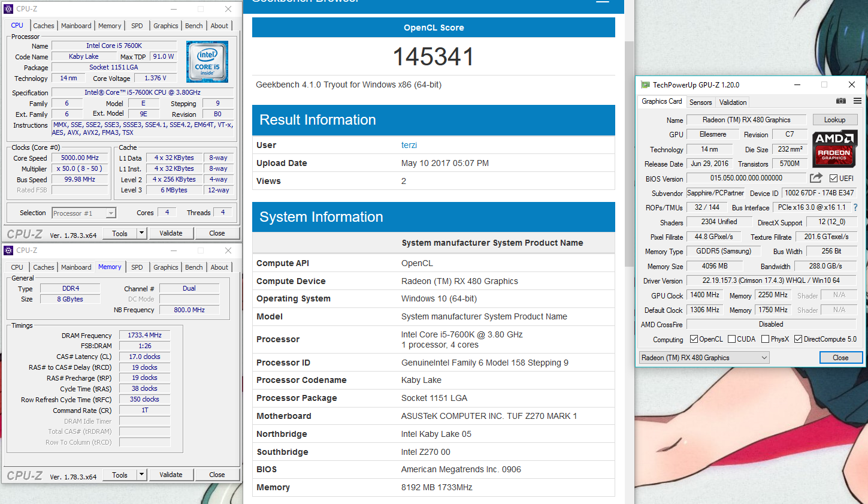Open user profile link terzi
The width and height of the screenshot is (868, 504).
(409, 145)
